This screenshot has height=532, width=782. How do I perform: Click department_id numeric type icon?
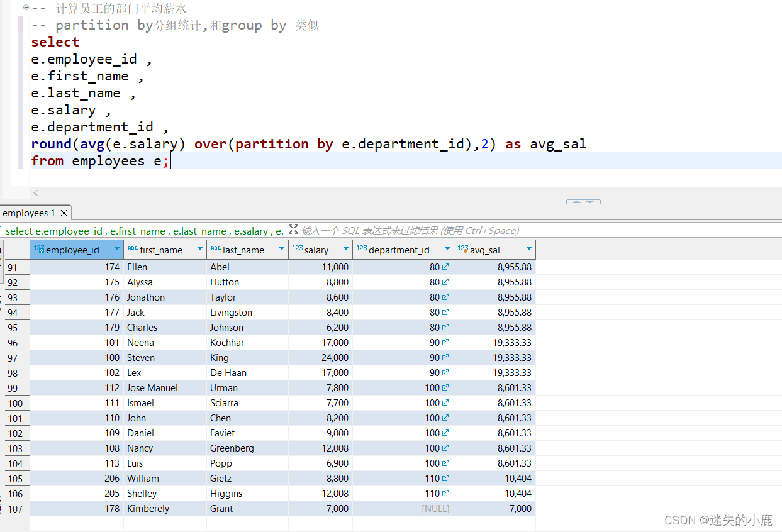pyautogui.click(x=362, y=249)
